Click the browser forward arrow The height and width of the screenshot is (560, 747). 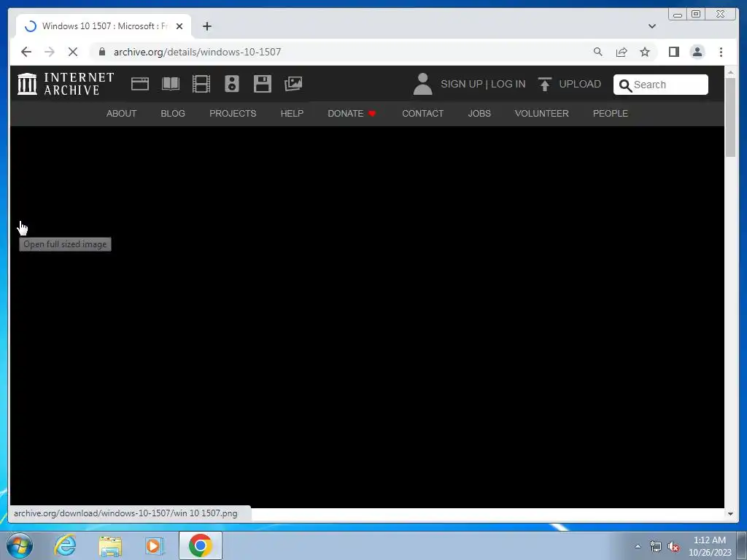(x=50, y=52)
